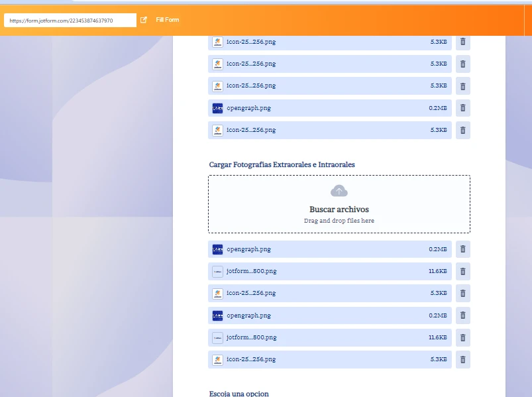Click the file-type icon of jotform...800.png
The height and width of the screenshot is (397, 532).
coord(217,271)
